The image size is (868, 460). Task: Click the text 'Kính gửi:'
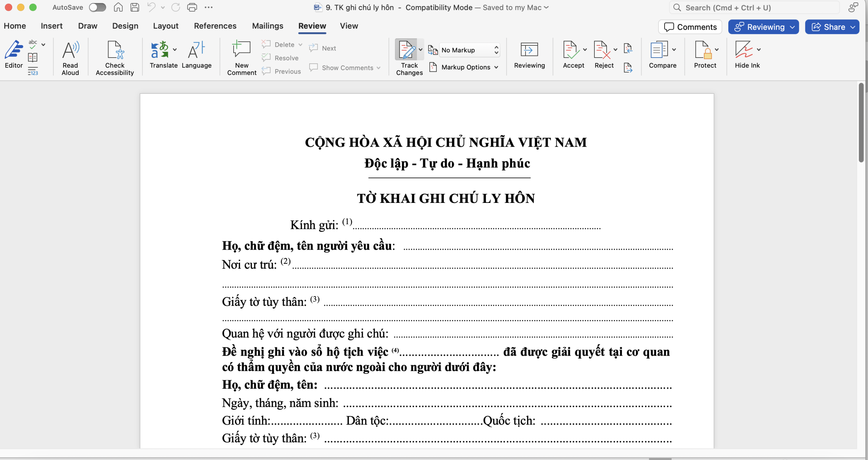tap(314, 225)
